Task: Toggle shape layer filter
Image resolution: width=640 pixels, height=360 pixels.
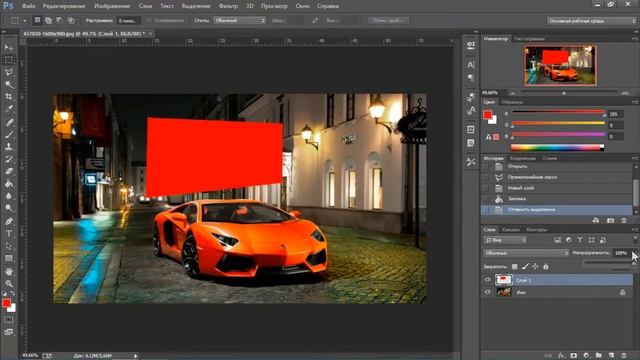Action: click(591, 240)
